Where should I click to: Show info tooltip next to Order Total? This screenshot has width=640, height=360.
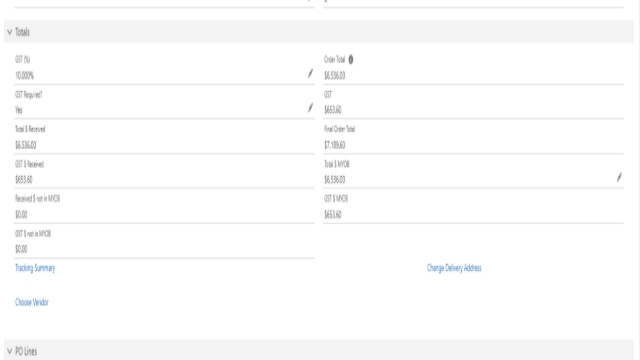(x=351, y=60)
